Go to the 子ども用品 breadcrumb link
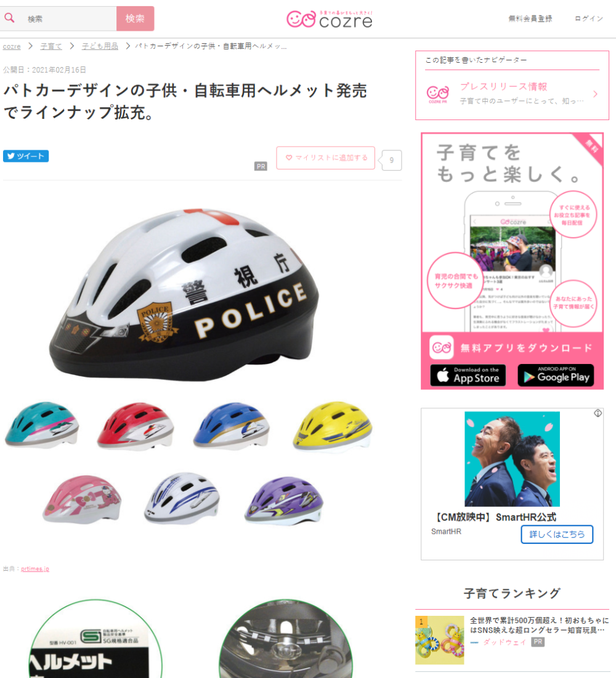Screen dimensions: 616x678 [x=100, y=46]
